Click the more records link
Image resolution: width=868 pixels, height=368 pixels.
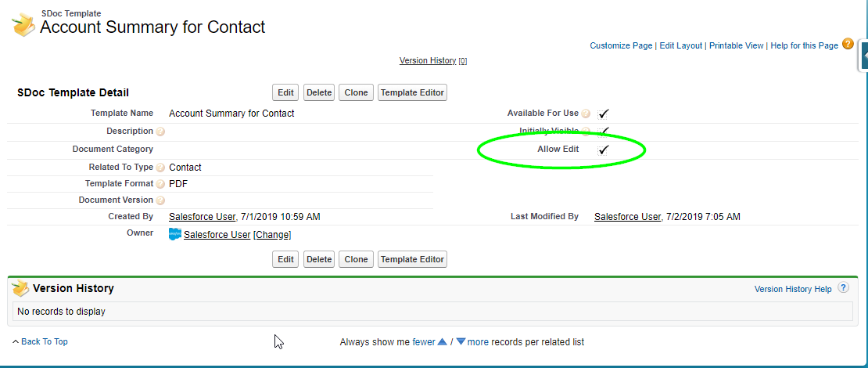pyautogui.click(x=478, y=342)
